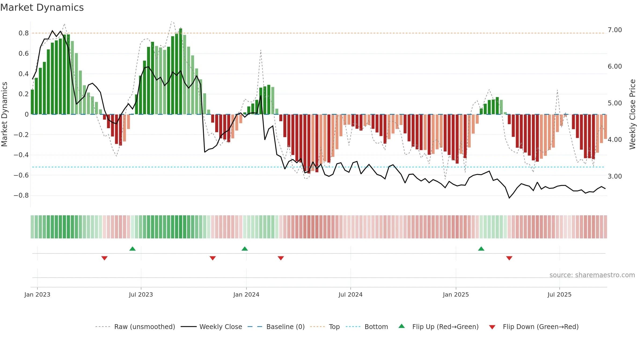Select the Flip Up marker after Jan 2025

click(481, 249)
